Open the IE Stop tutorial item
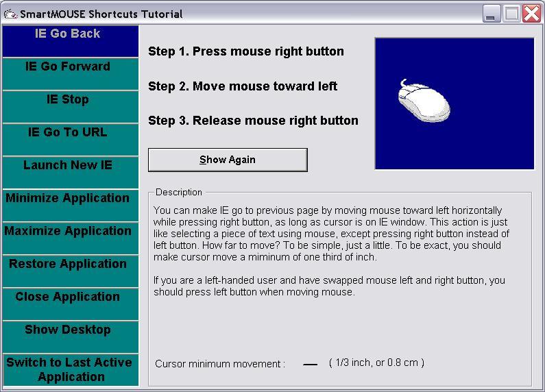The height and width of the screenshot is (392, 545). [70, 107]
